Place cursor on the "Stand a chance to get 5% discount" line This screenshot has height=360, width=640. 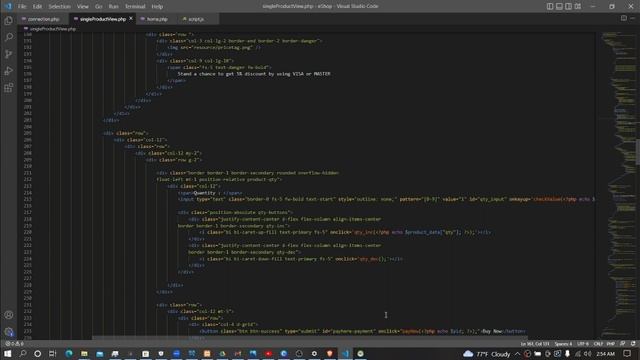pyautogui.click(x=254, y=74)
